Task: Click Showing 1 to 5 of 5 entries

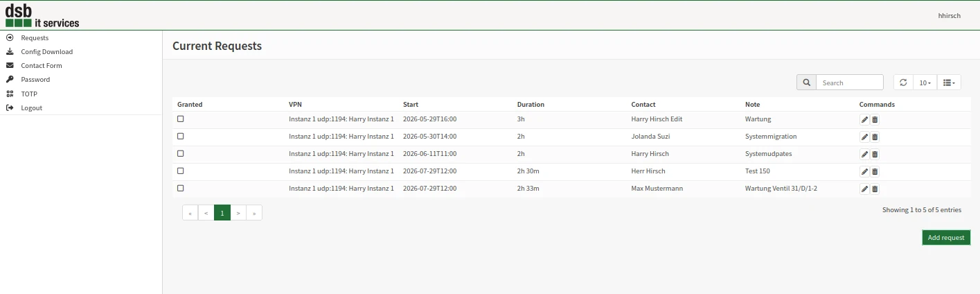Action: click(x=922, y=209)
